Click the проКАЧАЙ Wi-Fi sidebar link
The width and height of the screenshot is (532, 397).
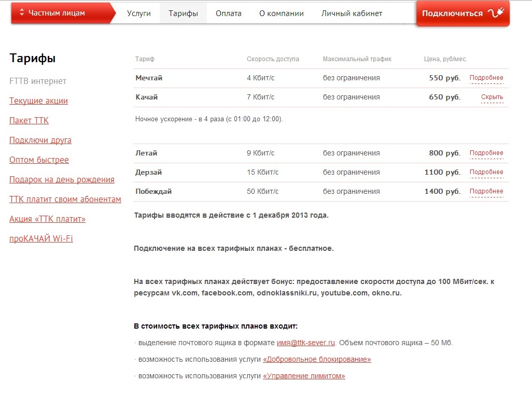pos(41,239)
